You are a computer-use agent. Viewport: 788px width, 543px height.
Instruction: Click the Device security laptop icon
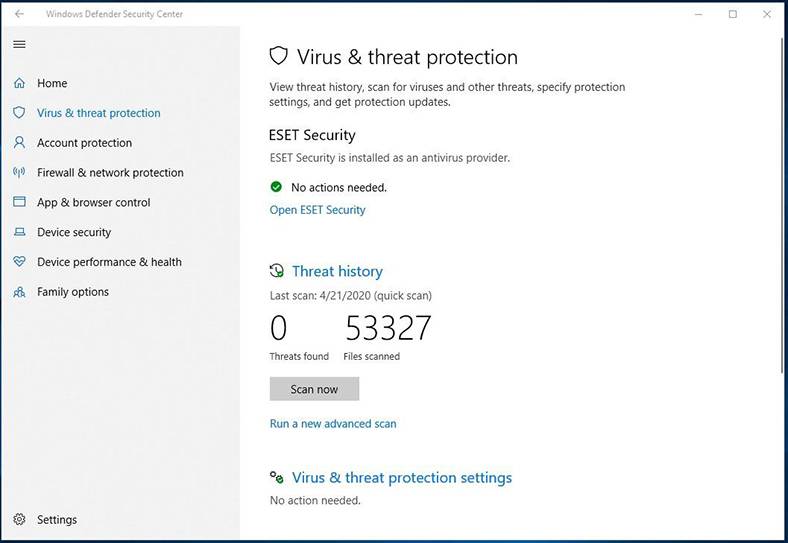(19, 232)
